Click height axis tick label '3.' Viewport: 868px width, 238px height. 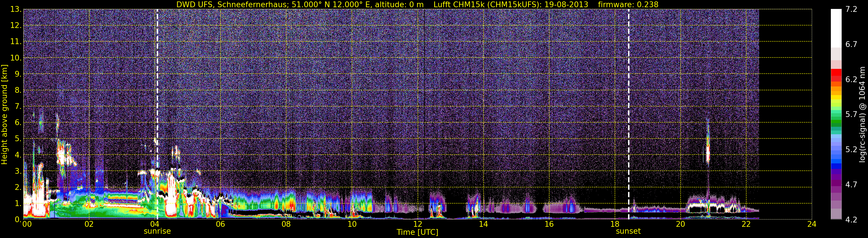tap(18, 171)
